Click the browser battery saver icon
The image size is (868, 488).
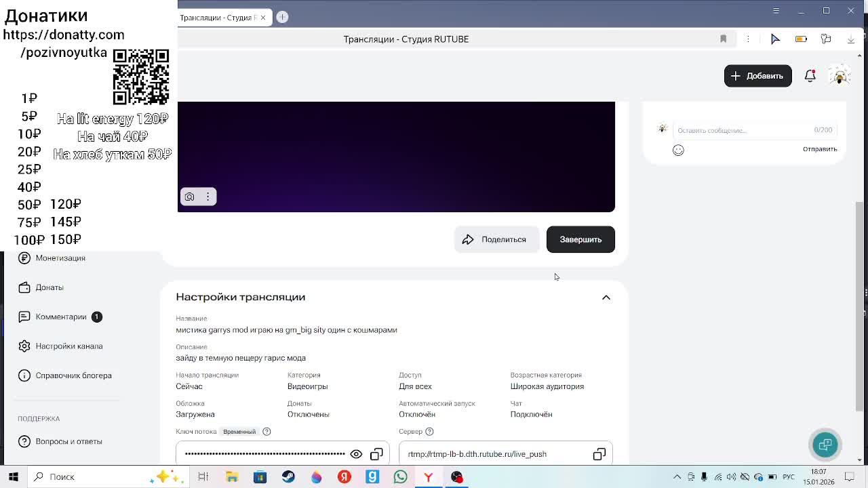click(x=801, y=39)
